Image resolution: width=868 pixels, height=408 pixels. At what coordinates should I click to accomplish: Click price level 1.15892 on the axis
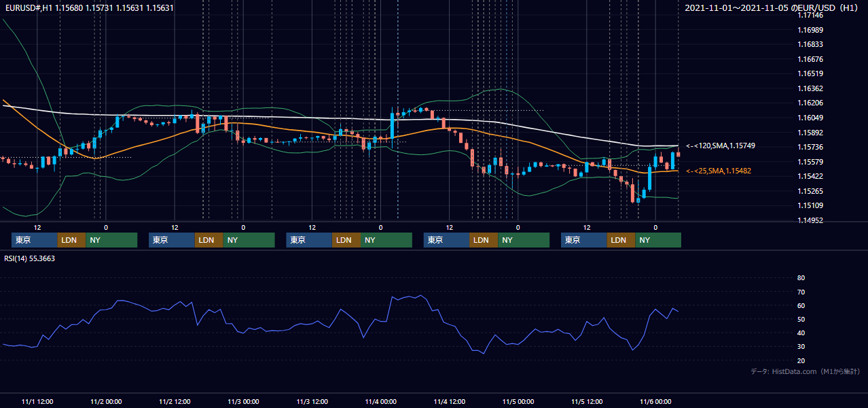tap(810, 133)
